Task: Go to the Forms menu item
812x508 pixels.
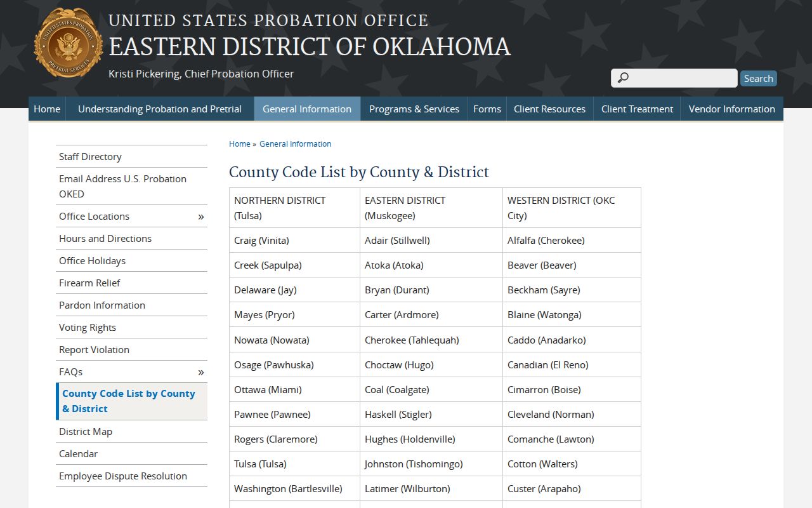Action: pyautogui.click(x=487, y=109)
